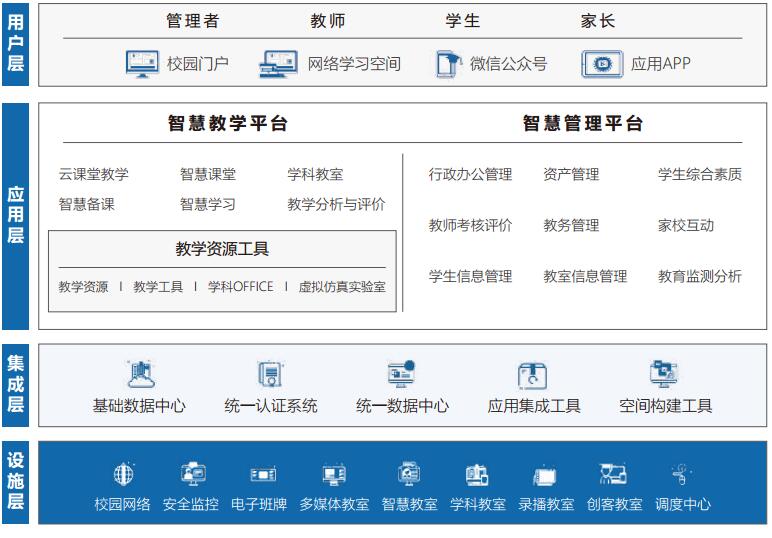This screenshot has height=538, width=772.
Task: Click the 基础数据中心 cloud icon
Action: pyautogui.click(x=140, y=375)
